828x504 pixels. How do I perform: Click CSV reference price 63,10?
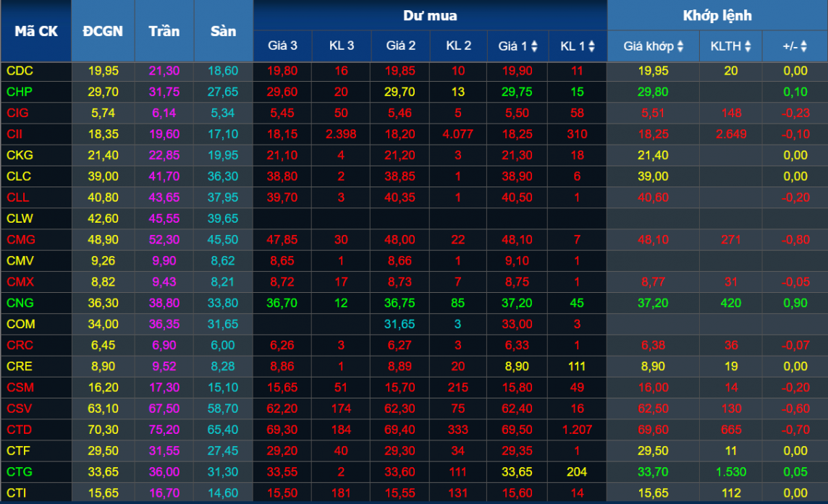103,409
